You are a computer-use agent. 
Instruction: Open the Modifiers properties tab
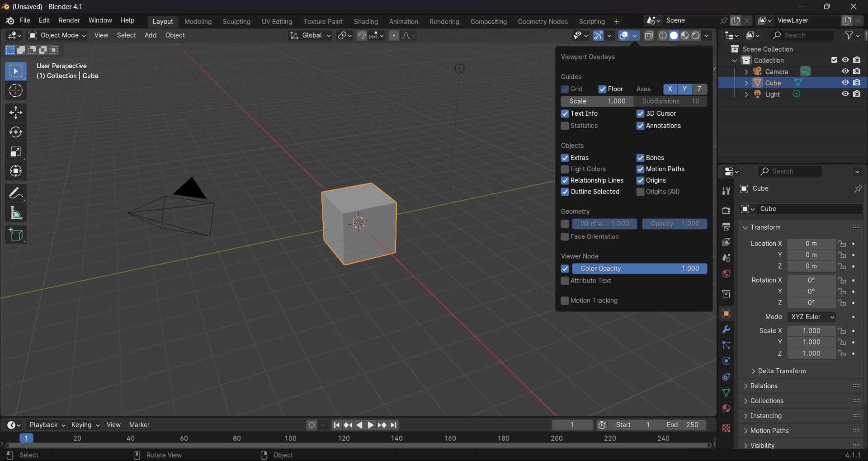click(x=726, y=329)
